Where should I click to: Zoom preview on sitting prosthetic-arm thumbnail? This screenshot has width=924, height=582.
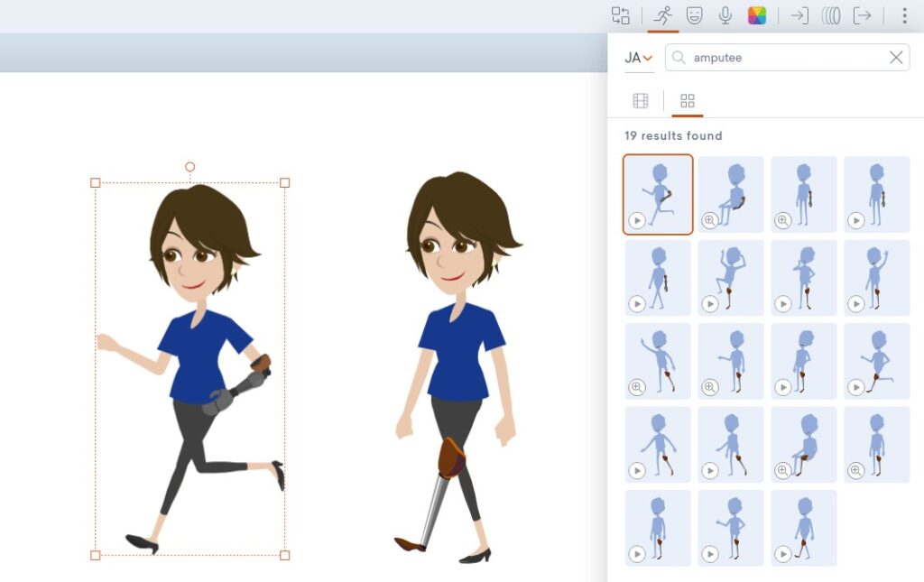(709, 220)
